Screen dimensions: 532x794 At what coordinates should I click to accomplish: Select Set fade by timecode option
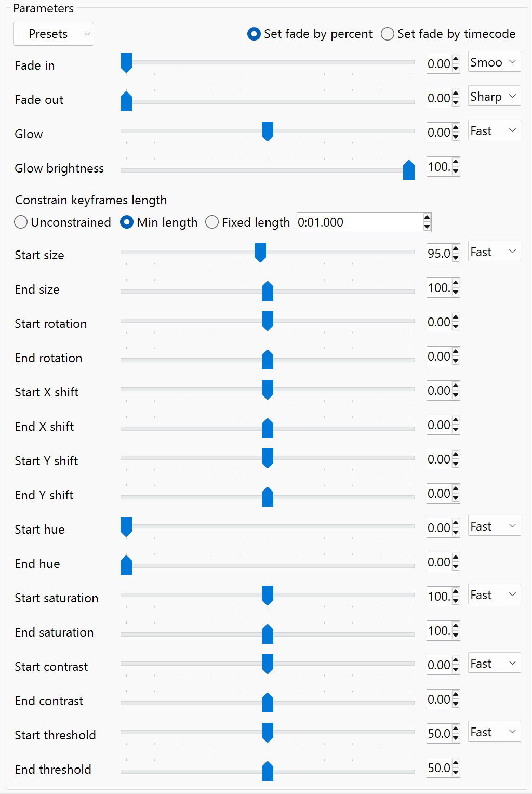pyautogui.click(x=448, y=34)
